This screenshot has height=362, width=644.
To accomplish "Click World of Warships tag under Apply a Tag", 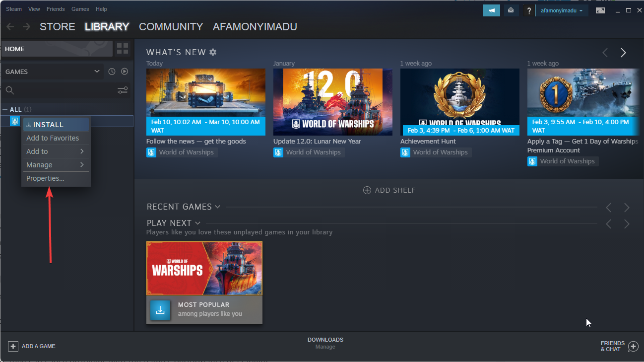I will pos(563,161).
